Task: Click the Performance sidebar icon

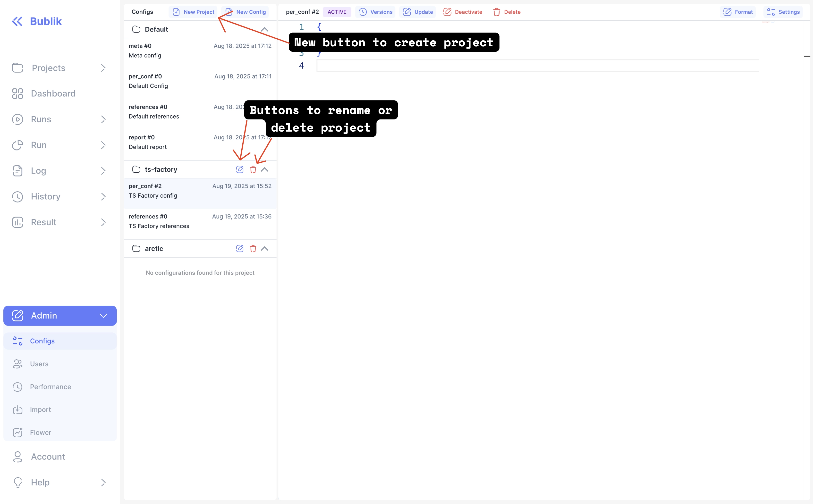Action: (18, 387)
